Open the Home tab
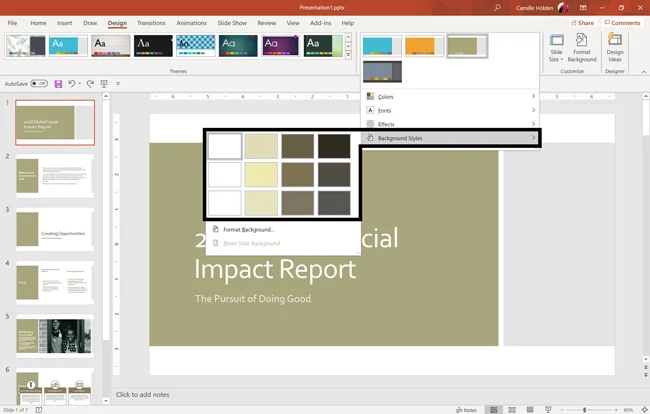The height and width of the screenshot is (414, 650). coord(38,23)
